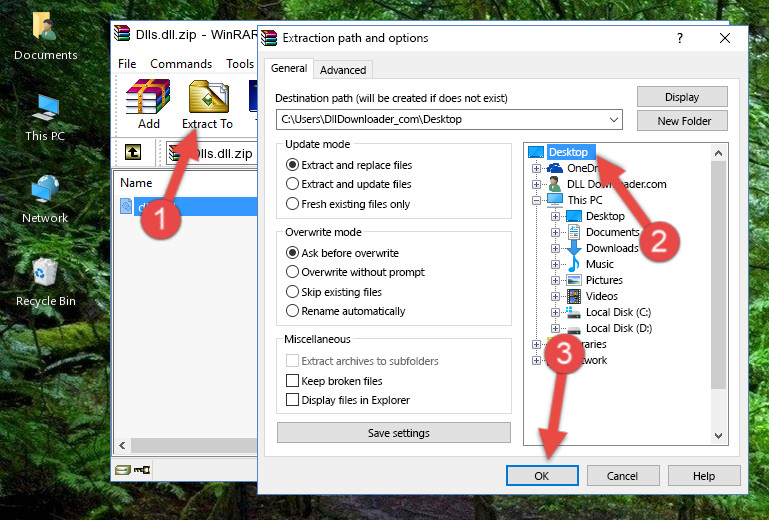Click the Name column header in WinRAR

[136, 183]
